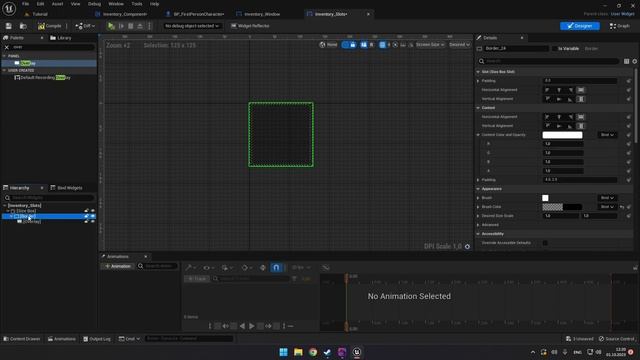Add a new Animation
Viewport: 640px width, 360px height.
118,266
